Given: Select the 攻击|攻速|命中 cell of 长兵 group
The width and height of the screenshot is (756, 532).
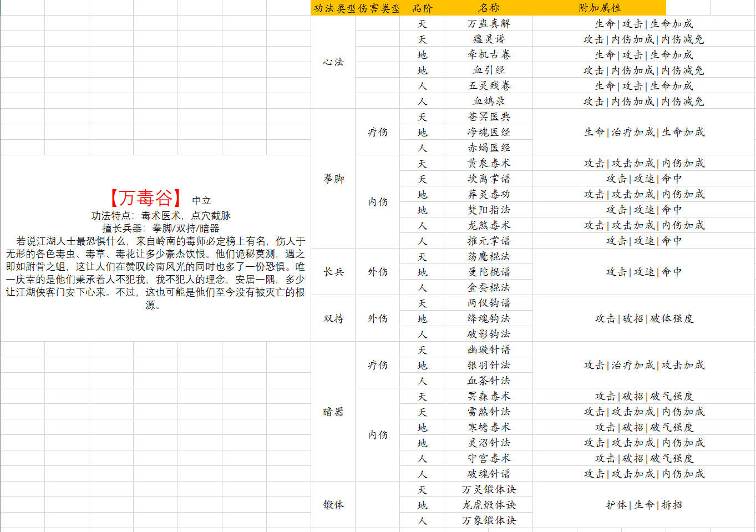Looking at the screenshot, I should [644, 272].
